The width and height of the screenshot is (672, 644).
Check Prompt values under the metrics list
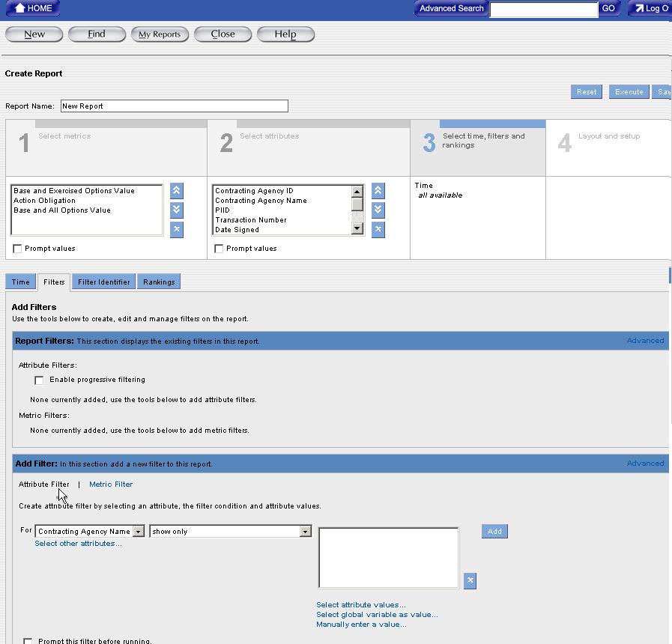pos(17,249)
